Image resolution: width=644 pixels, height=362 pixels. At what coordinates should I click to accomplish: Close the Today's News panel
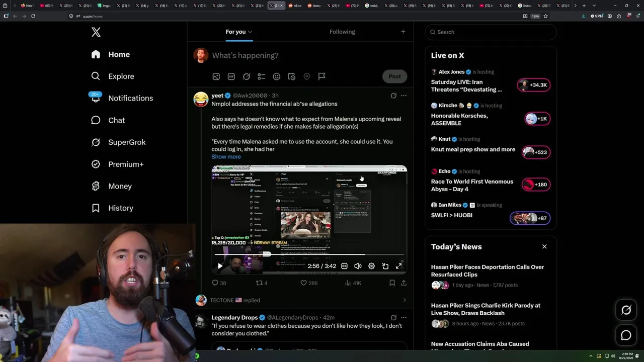coord(544,246)
